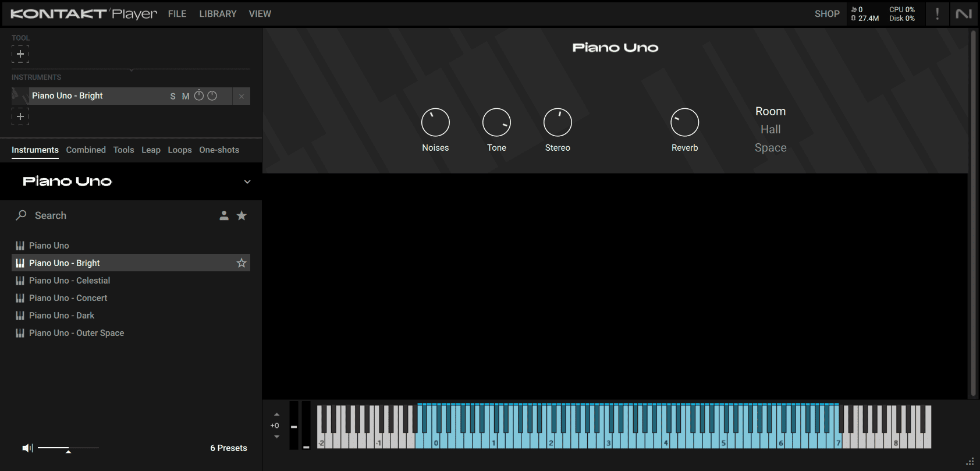Viewport: 980px width, 471px height.
Task: Click the exclamation warning icon
Action: [937, 13]
